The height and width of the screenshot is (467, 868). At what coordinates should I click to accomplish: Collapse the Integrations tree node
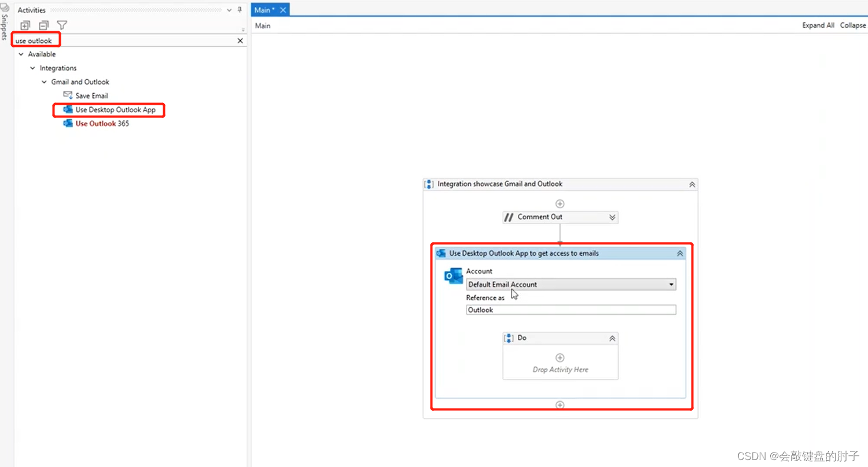point(33,68)
